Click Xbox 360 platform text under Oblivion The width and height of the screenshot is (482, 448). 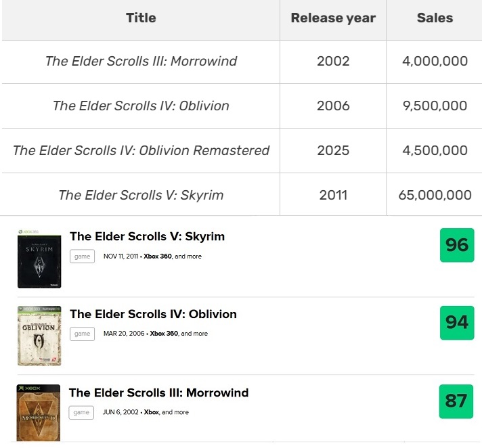164,334
